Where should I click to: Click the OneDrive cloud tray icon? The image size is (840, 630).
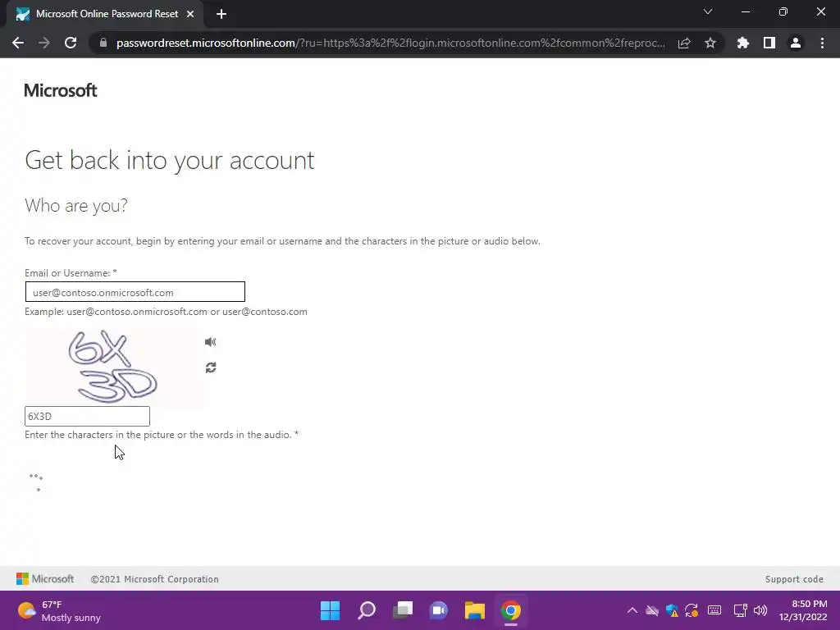[x=652, y=610]
